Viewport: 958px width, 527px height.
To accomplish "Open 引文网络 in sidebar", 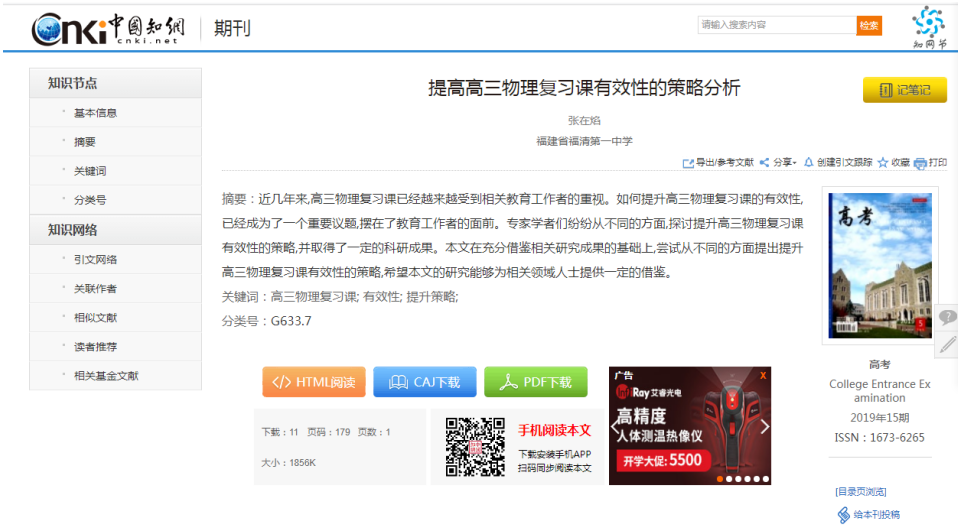I will (95, 259).
